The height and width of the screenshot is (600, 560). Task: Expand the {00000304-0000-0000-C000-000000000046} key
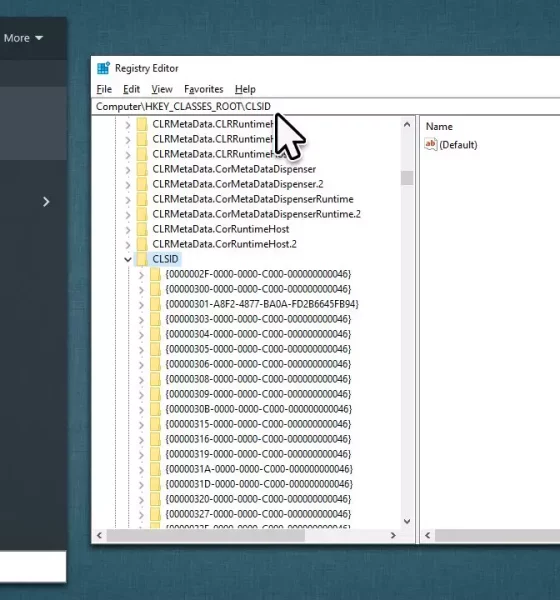pyautogui.click(x=141, y=334)
